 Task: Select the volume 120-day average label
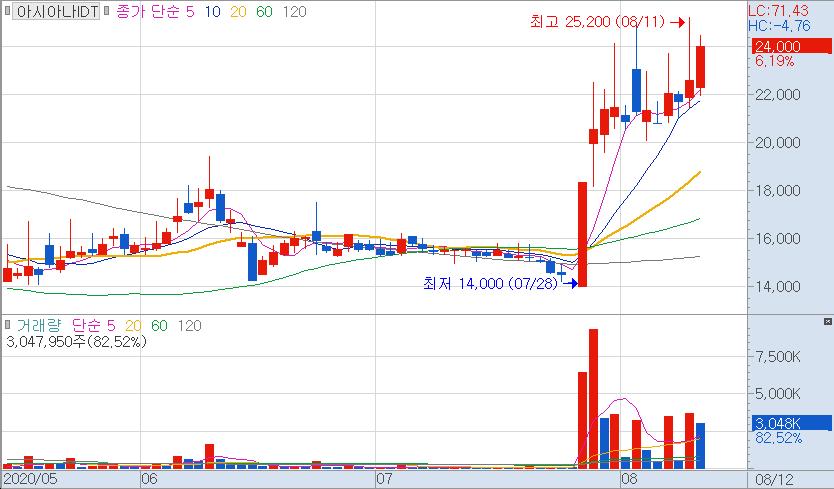coord(189,325)
